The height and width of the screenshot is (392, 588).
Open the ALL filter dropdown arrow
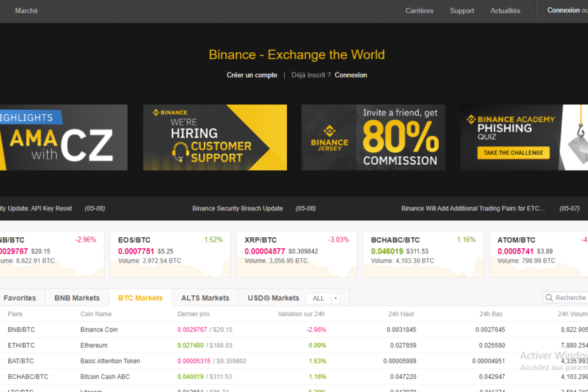(335, 298)
